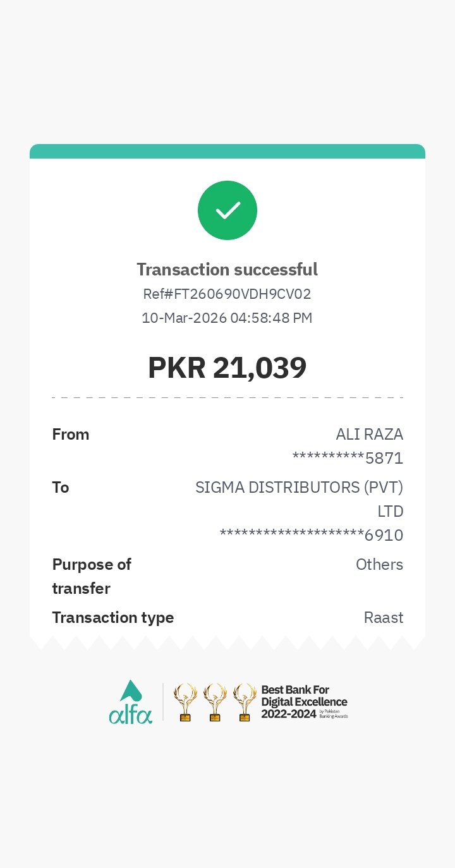
Task: Tap the recipient account ending 6910
Action: pos(312,536)
